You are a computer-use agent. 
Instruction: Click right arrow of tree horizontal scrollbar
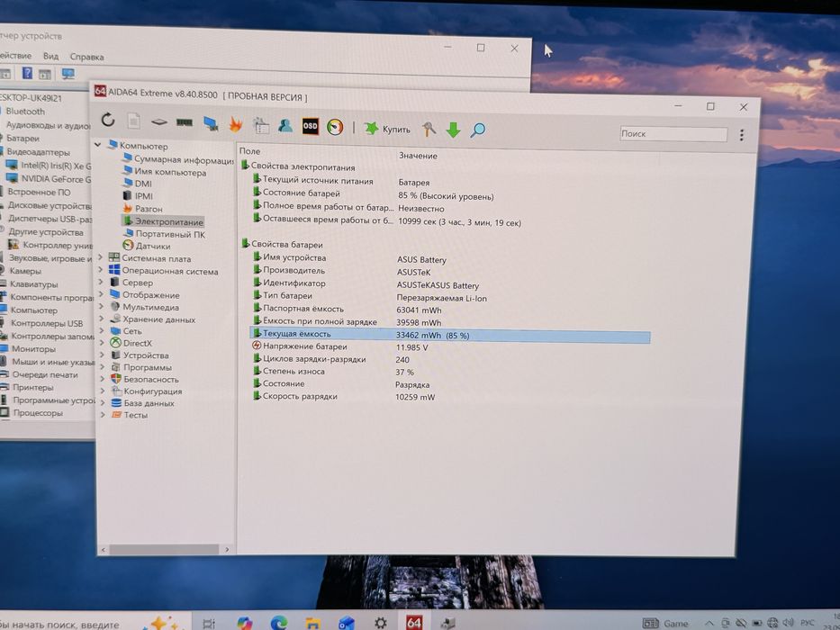(227, 549)
